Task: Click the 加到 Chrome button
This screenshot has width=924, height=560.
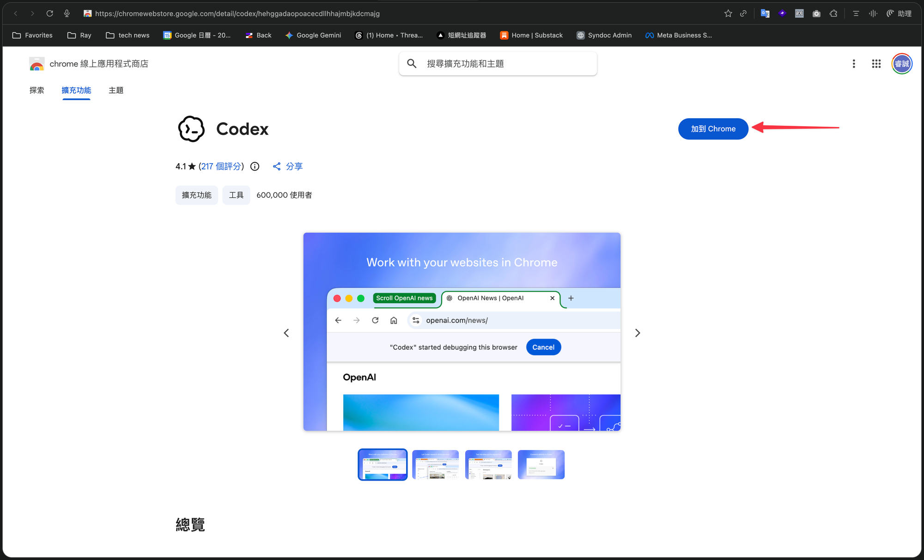Action: 713,129
